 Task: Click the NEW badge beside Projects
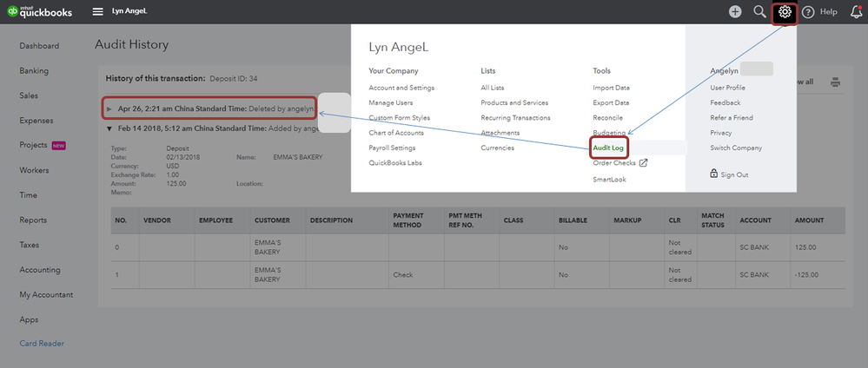click(x=59, y=146)
